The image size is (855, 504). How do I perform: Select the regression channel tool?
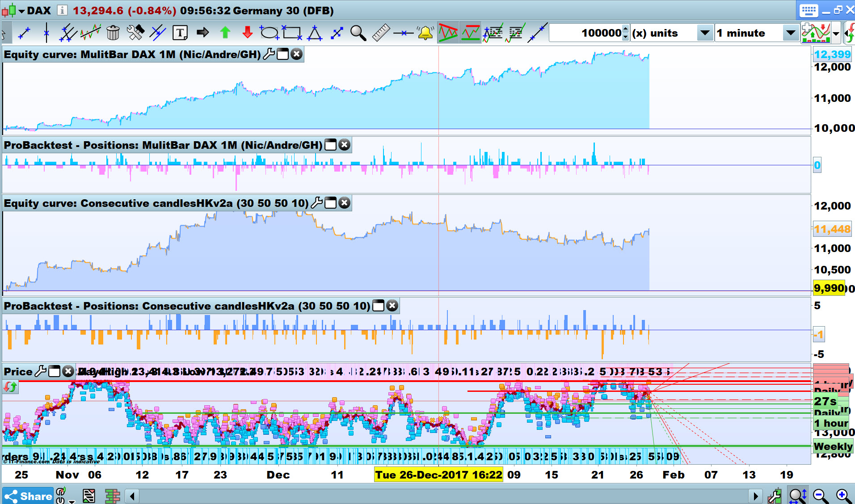(91, 33)
